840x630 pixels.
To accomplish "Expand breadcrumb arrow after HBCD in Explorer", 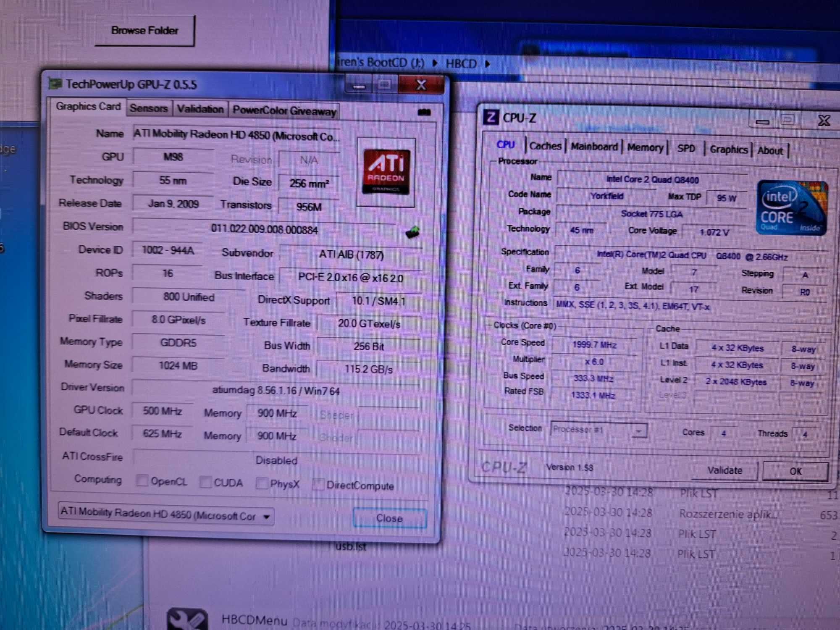I will [488, 64].
